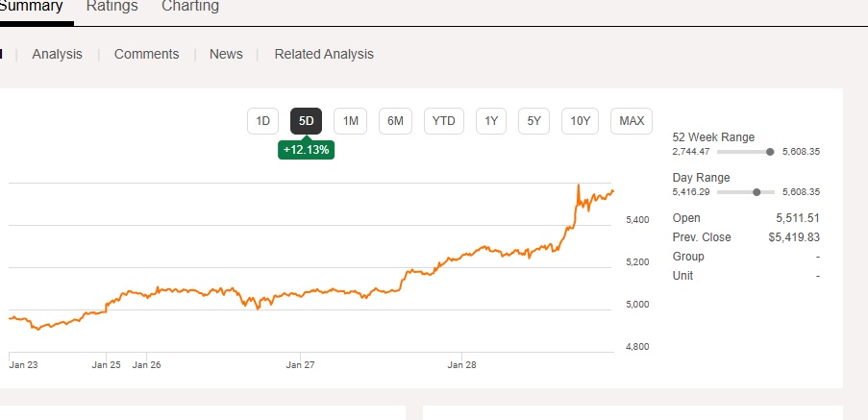The image size is (868, 420).
Task: Click the Jan 26 axis label
Action: [147, 364]
